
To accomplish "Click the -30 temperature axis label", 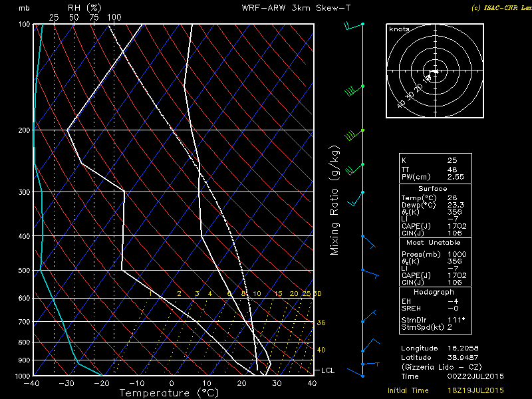I will pyautogui.click(x=66, y=384).
